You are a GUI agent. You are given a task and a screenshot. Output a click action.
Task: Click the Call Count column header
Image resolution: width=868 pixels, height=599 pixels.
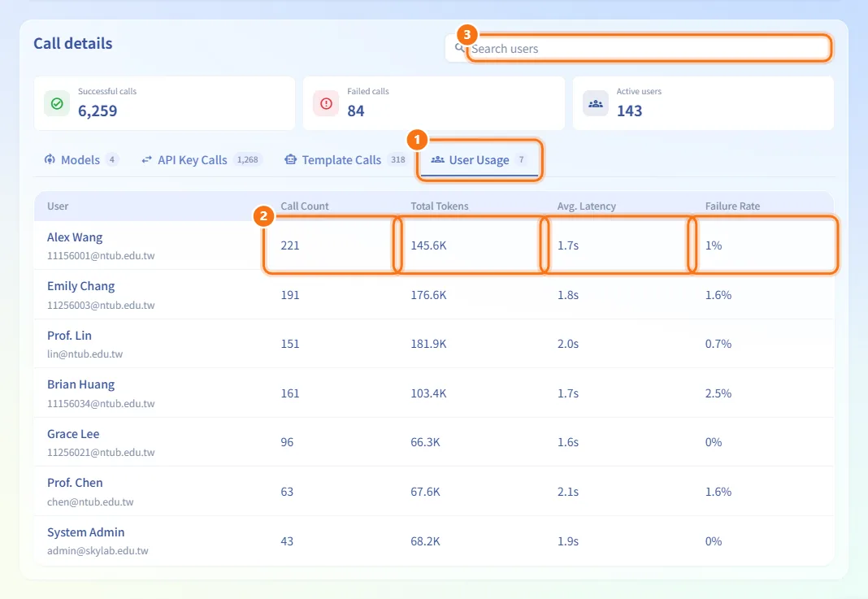(x=305, y=206)
